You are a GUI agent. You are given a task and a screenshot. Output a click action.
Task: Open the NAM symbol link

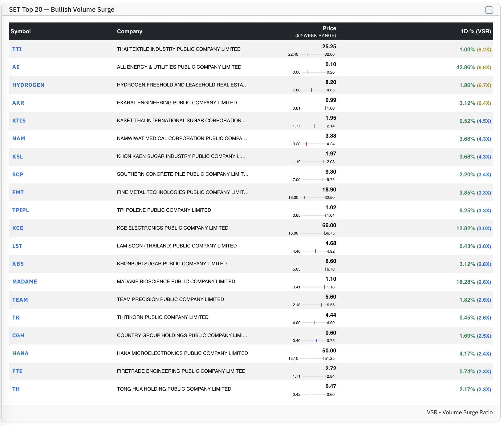coord(19,139)
